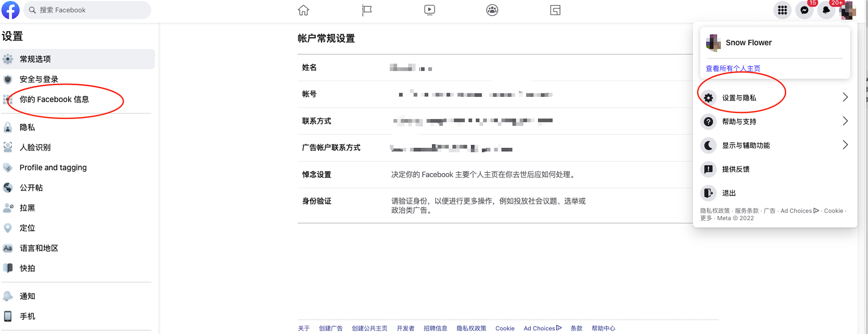This screenshot has width=868, height=334.
Task: Click the moon icon beside 显示与辅助功能
Action: click(709, 145)
